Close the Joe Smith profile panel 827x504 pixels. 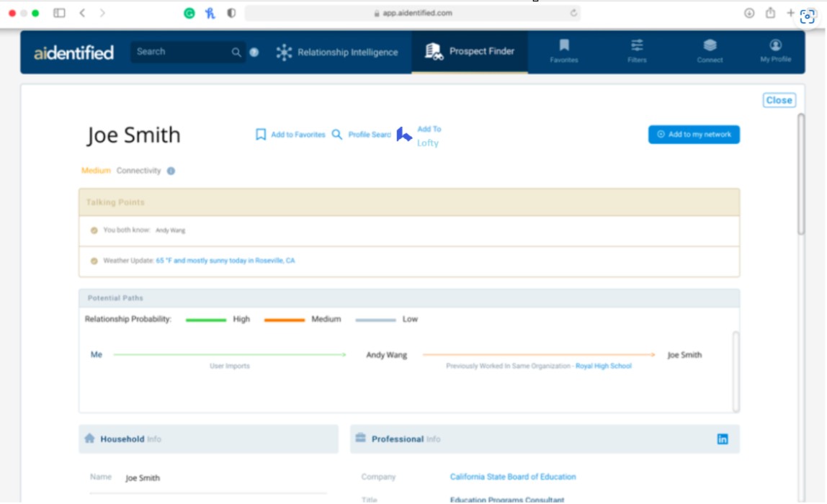(x=779, y=101)
